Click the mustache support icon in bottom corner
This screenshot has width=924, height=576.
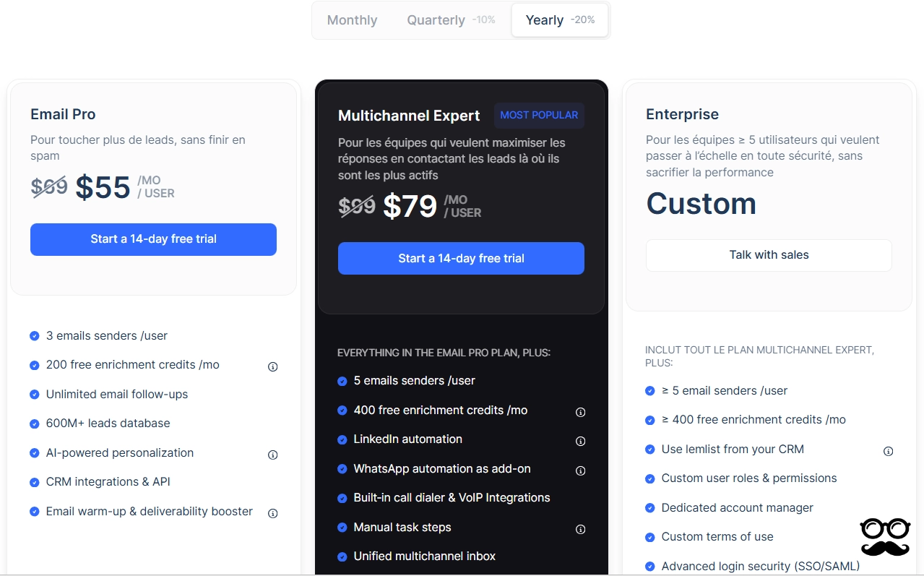pyautogui.click(x=884, y=536)
